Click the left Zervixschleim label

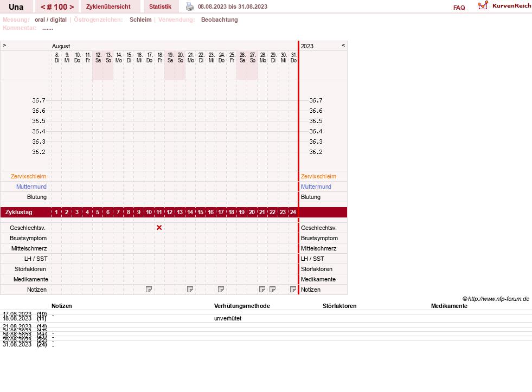coord(29,176)
